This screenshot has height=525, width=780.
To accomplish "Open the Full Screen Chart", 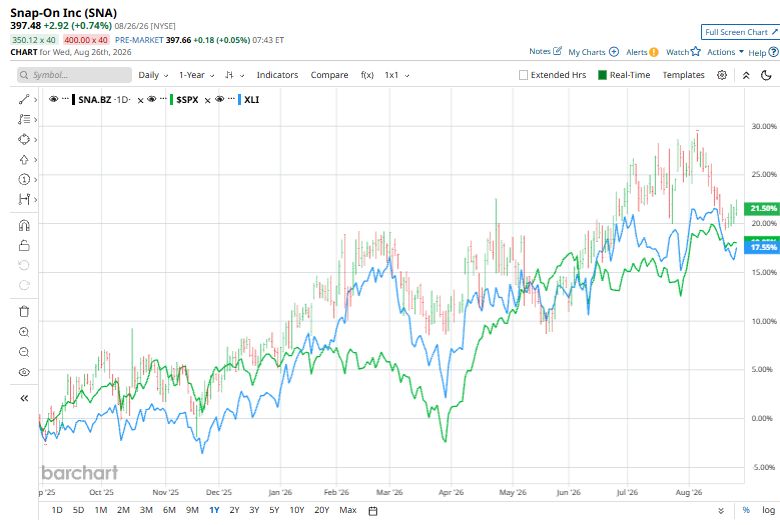I will pyautogui.click(x=740, y=32).
